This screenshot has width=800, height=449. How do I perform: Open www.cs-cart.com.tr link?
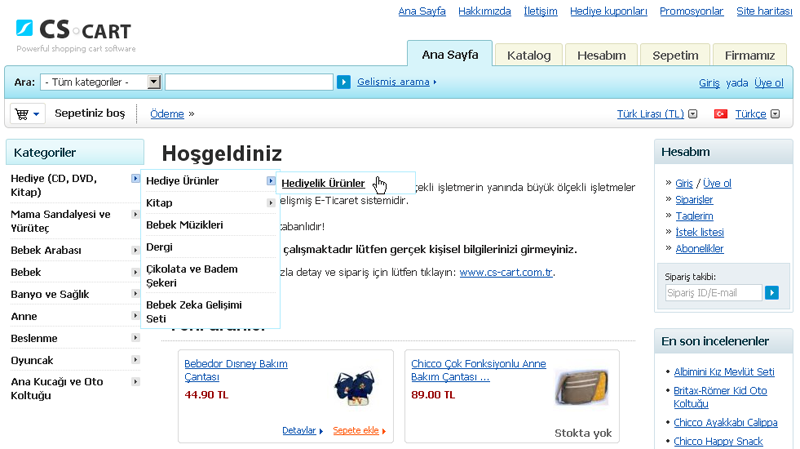506,272
